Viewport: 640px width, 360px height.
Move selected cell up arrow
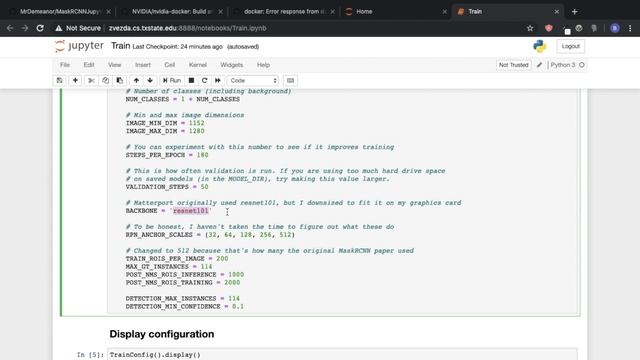[136, 80]
